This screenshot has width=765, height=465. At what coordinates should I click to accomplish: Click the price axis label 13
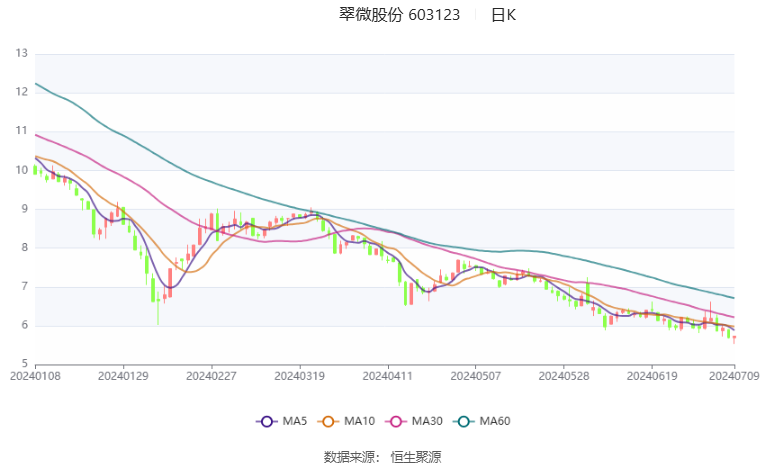[x=21, y=53]
